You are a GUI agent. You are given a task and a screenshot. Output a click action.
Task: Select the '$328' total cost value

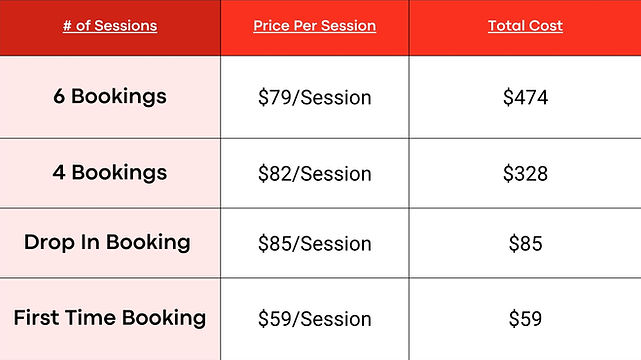pos(525,174)
